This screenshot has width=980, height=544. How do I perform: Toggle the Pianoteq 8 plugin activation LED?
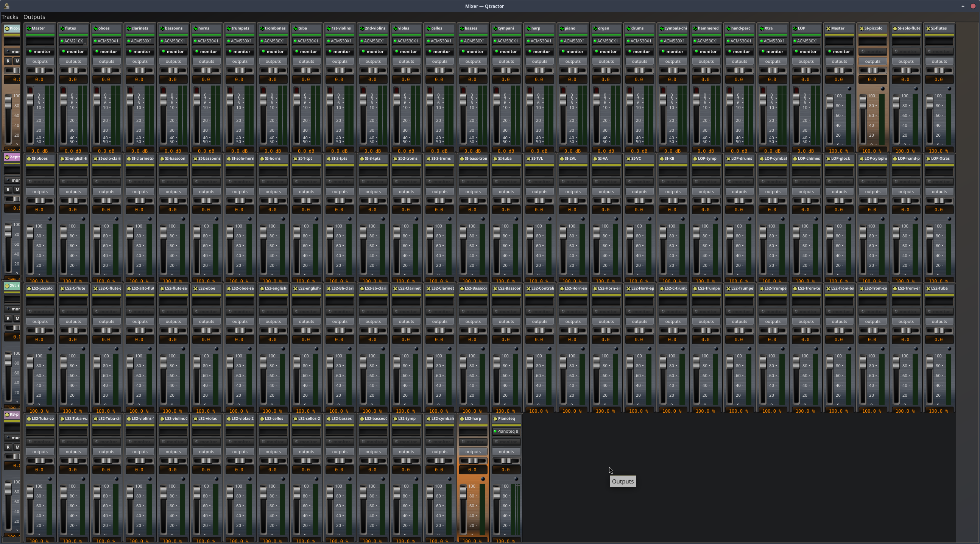495,432
